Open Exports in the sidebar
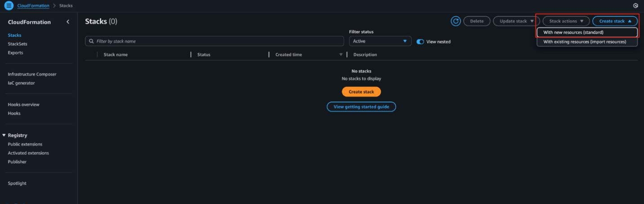The width and height of the screenshot is (644, 204). 15,53
